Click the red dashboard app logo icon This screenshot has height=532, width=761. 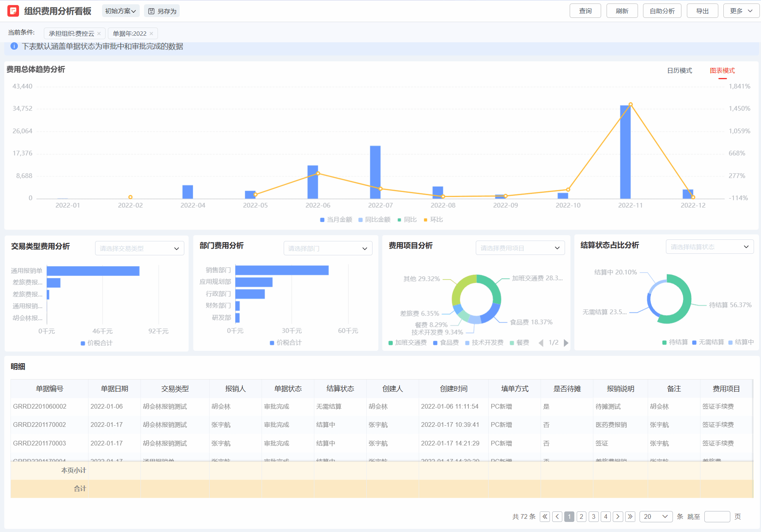[13, 11]
